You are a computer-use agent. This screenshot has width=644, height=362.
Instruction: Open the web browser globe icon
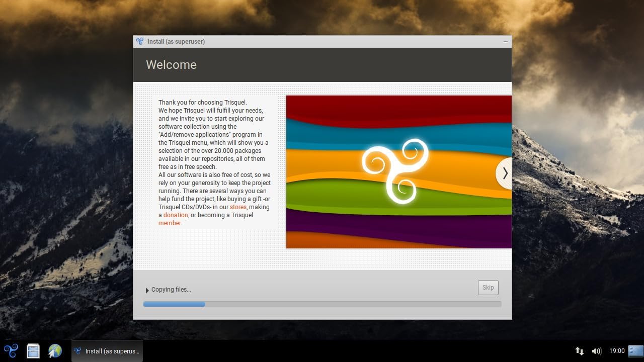coord(55,350)
